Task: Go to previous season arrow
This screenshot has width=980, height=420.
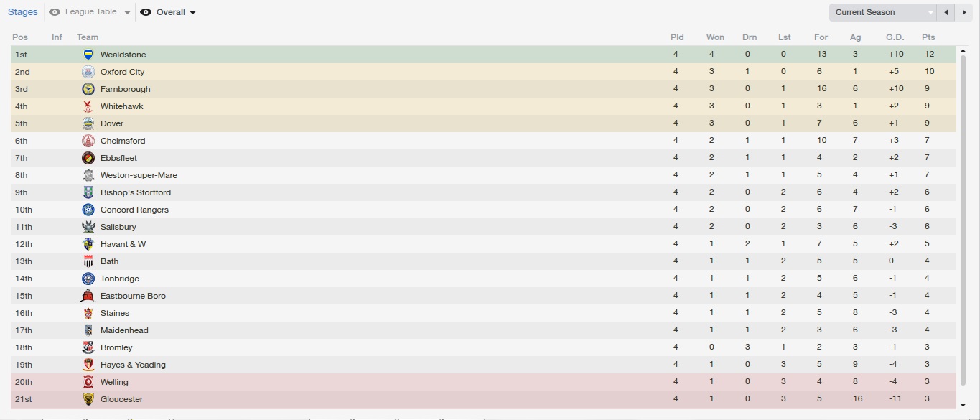Action: tap(947, 12)
